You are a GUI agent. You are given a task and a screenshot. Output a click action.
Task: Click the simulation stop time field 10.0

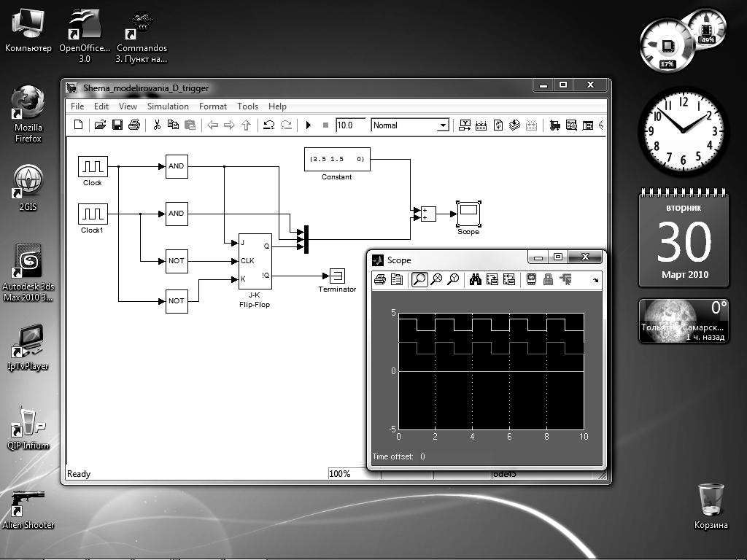pos(351,125)
